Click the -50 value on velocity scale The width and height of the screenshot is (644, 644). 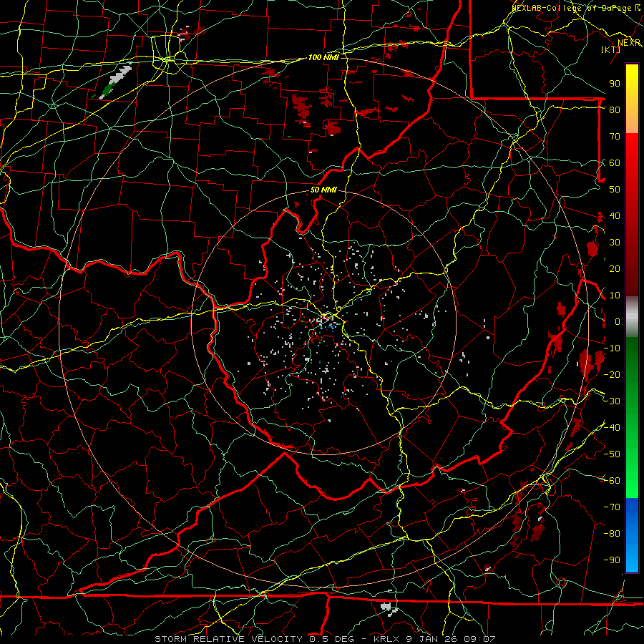tap(612, 454)
